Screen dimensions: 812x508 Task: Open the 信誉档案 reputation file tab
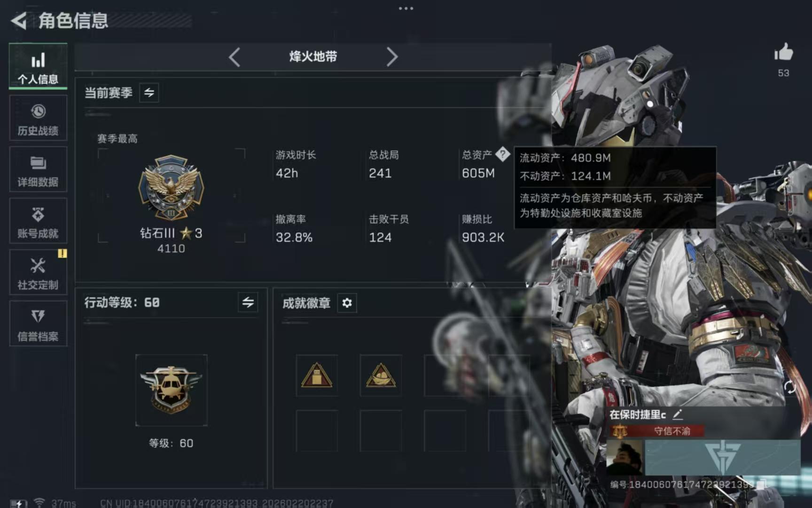point(38,324)
